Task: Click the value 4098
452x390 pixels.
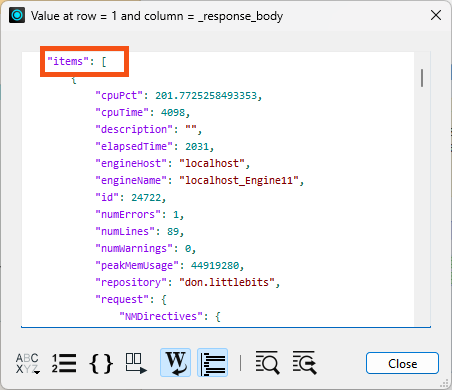Action: (x=173, y=113)
